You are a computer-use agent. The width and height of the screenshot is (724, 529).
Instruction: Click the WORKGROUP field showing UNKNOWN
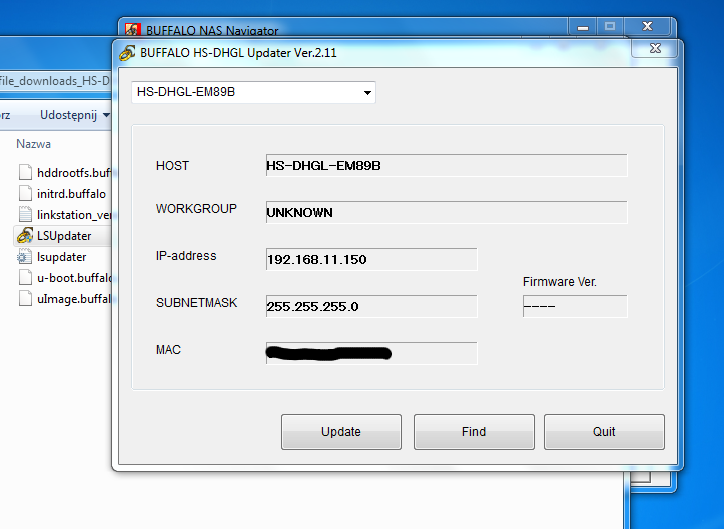tap(446, 212)
